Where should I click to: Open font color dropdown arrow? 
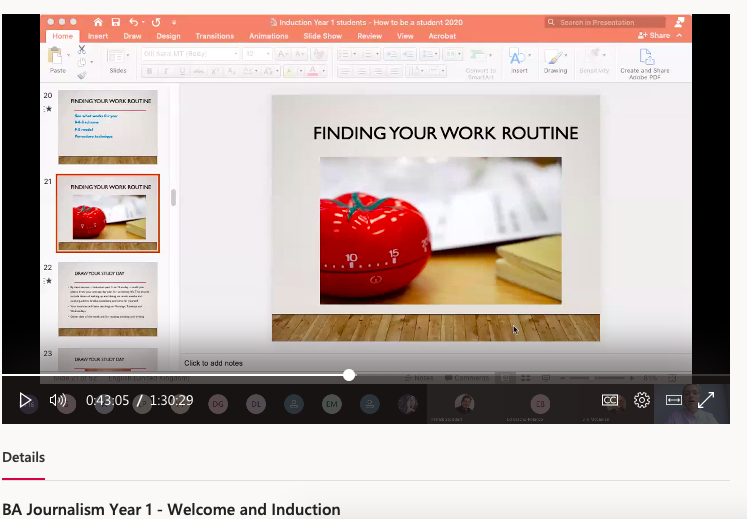pyautogui.click(x=323, y=71)
